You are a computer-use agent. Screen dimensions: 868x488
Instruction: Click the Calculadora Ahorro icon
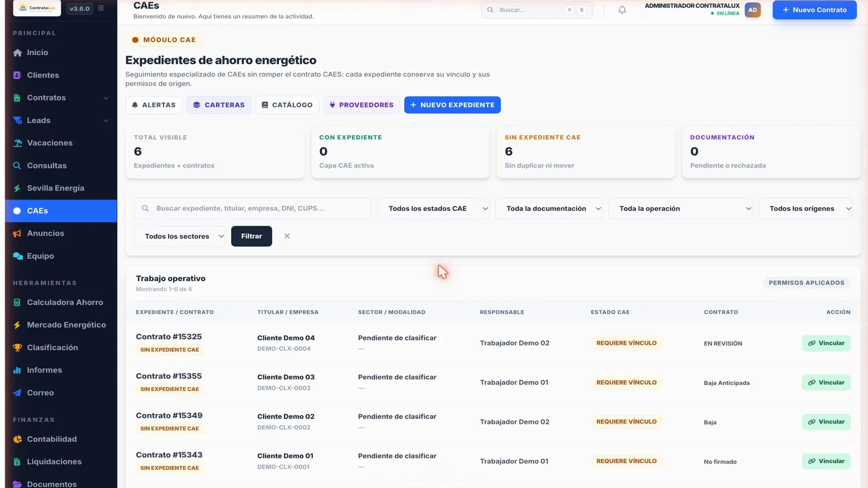[17, 303]
